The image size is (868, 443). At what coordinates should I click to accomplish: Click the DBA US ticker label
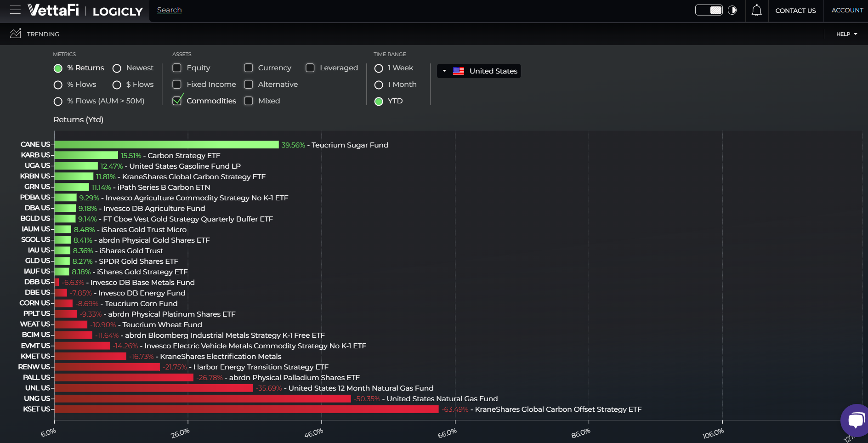pyautogui.click(x=37, y=208)
